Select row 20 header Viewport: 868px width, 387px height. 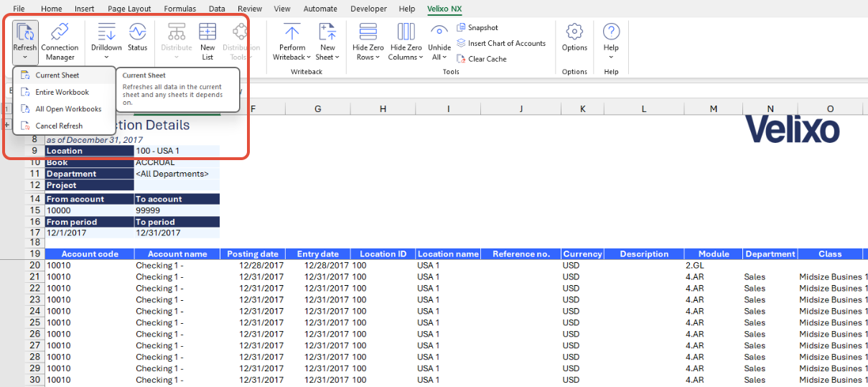tap(34, 265)
